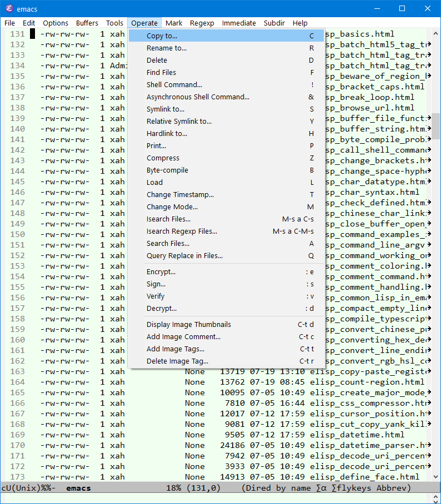Click line number 131 in the margin

pos(17,34)
